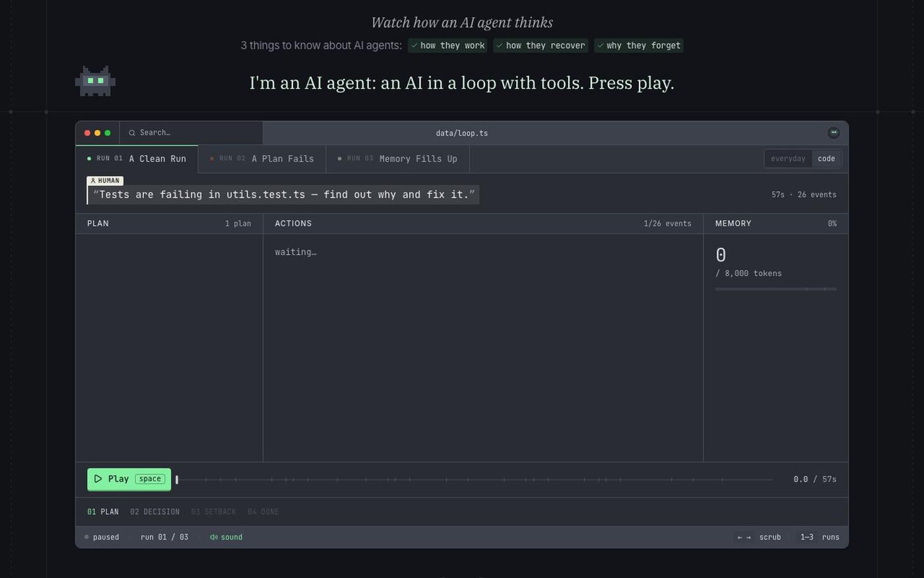Click the 'why they forget' chip
This screenshot has width=924, height=578.
(x=638, y=46)
